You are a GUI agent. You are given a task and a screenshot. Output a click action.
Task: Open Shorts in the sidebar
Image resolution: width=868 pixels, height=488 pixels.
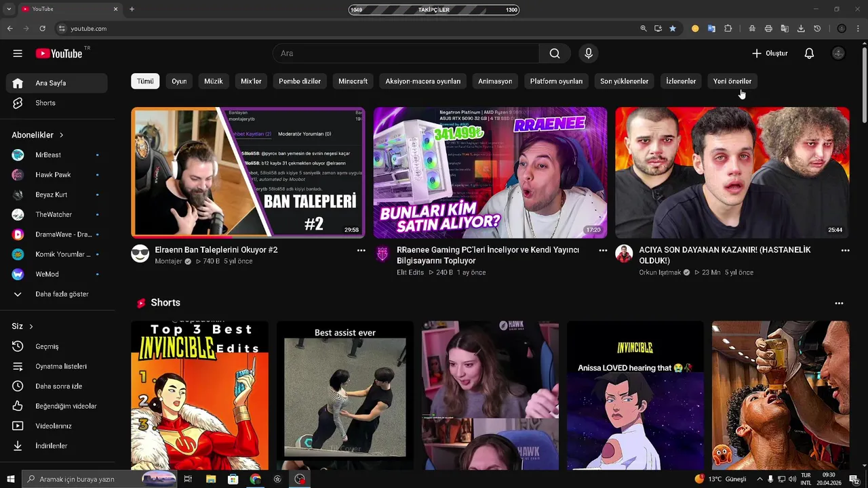(57, 103)
